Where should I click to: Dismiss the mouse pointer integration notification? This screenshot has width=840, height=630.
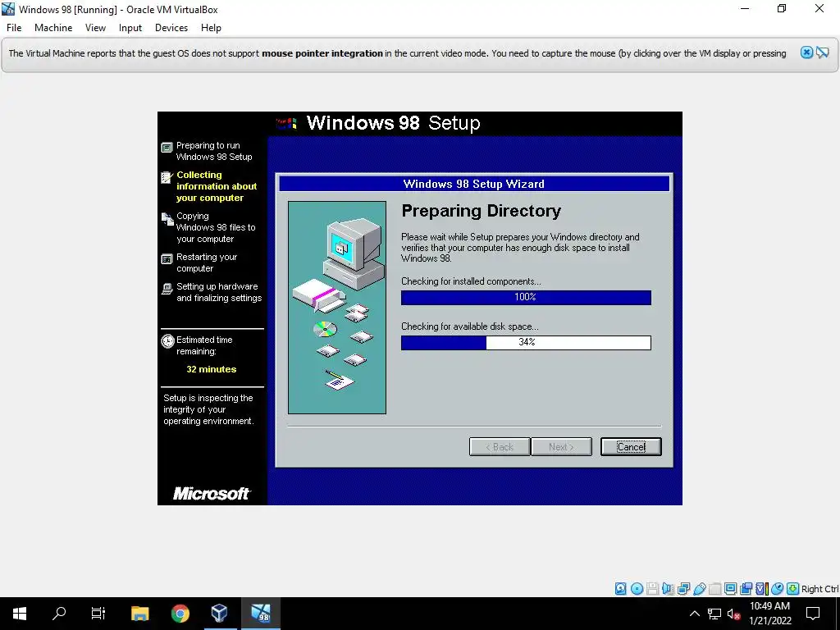pyautogui.click(x=806, y=52)
